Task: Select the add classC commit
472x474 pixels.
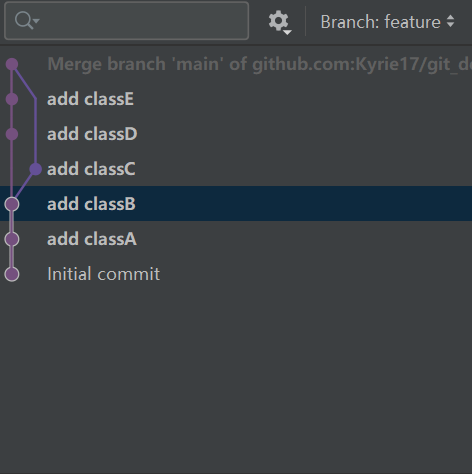Action: point(236,169)
